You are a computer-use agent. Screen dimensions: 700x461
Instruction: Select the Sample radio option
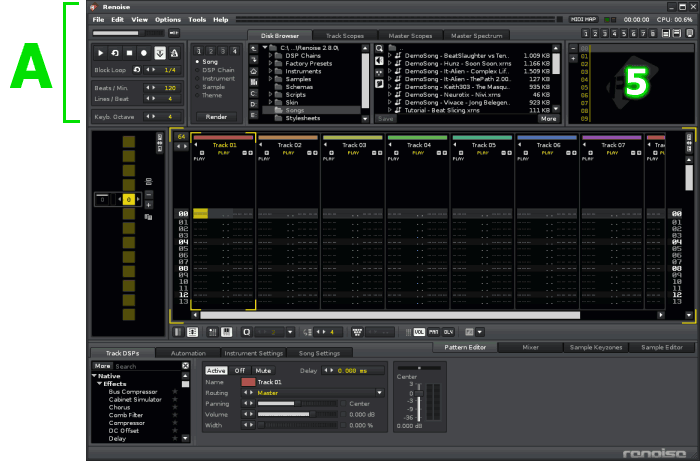click(210, 87)
